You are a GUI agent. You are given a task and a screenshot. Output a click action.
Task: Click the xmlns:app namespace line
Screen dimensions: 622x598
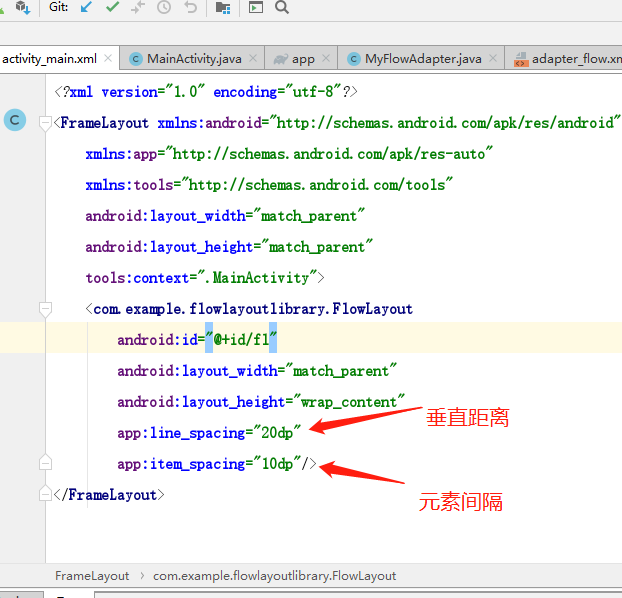(289, 154)
